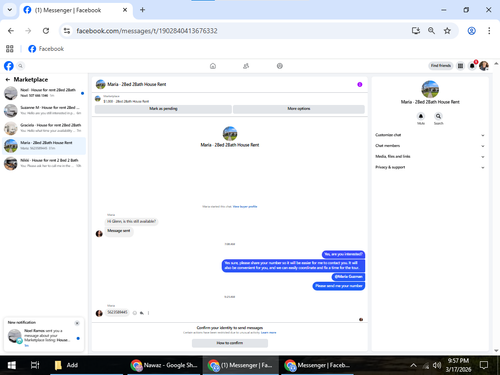The width and height of the screenshot is (500, 375).
Task: Show hidden icons in the system tray
Action: [x=413, y=365]
